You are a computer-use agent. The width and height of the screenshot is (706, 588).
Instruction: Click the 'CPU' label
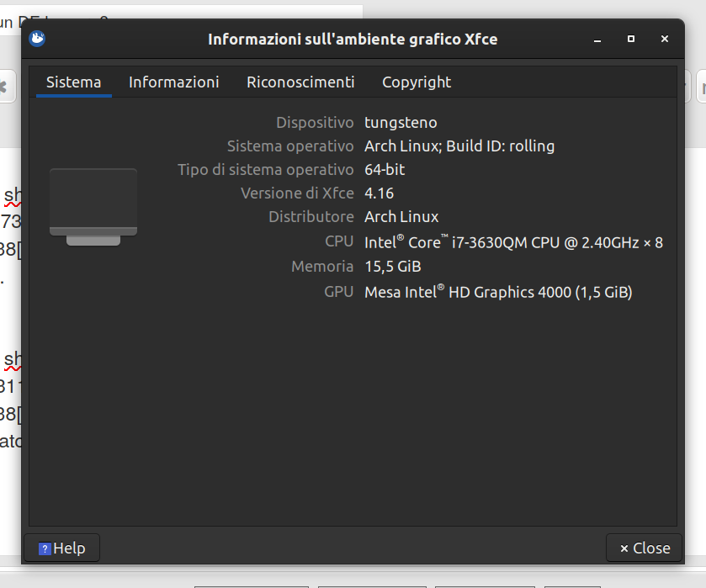coord(339,241)
